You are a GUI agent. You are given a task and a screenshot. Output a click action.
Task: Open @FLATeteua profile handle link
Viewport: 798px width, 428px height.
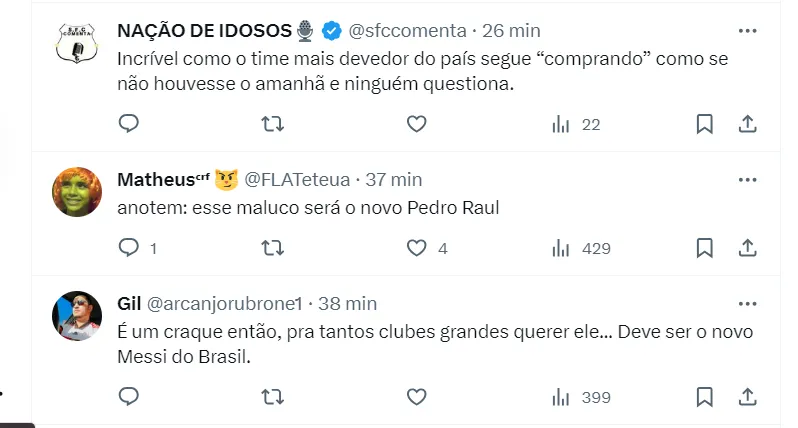tap(298, 180)
